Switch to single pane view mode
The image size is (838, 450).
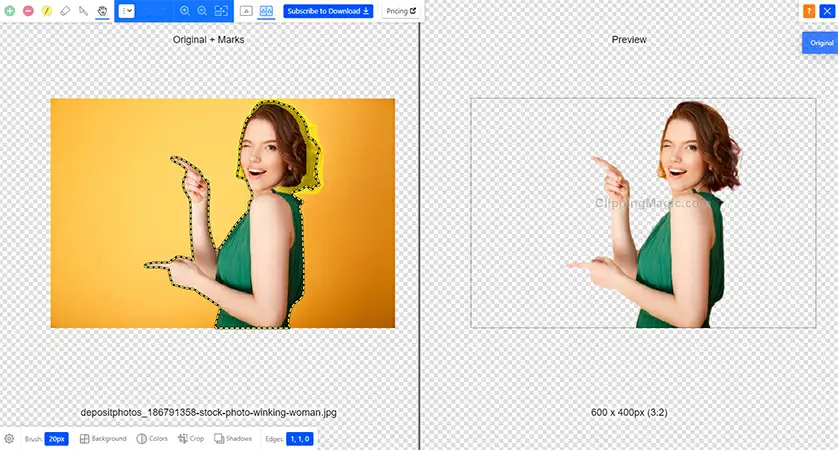tap(246, 11)
